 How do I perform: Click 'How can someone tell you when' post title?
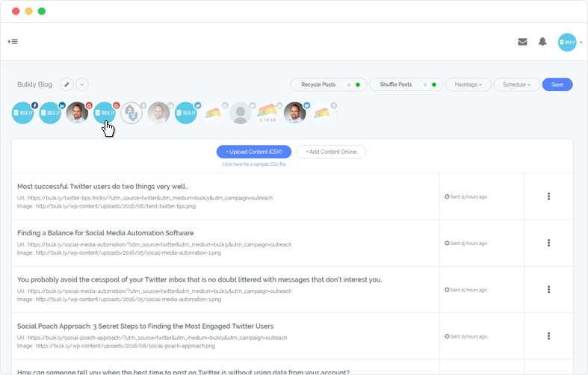tap(183, 372)
